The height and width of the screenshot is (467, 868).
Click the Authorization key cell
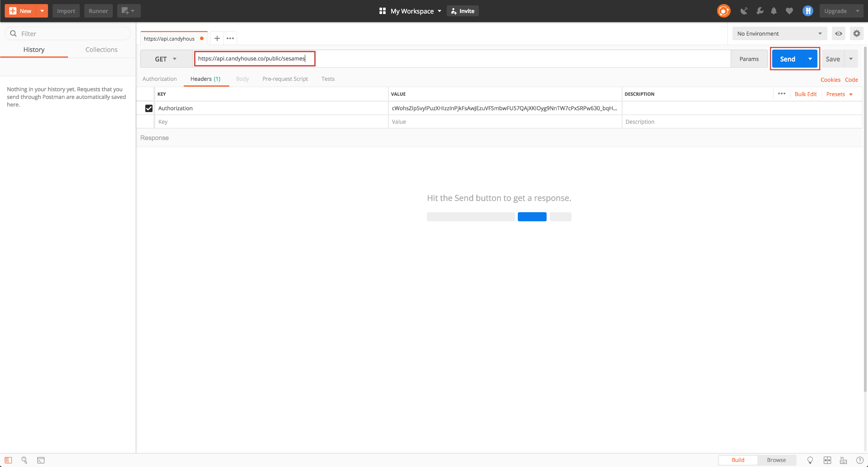(x=271, y=108)
